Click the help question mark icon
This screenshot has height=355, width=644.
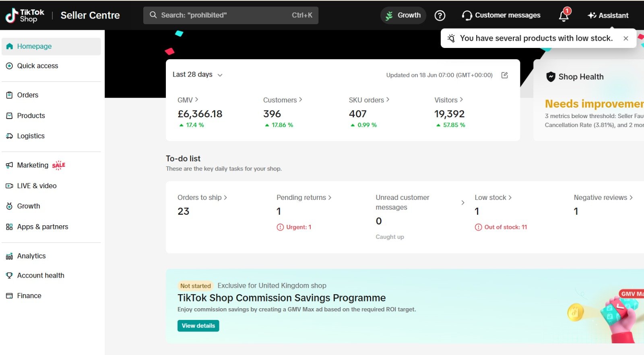(440, 15)
